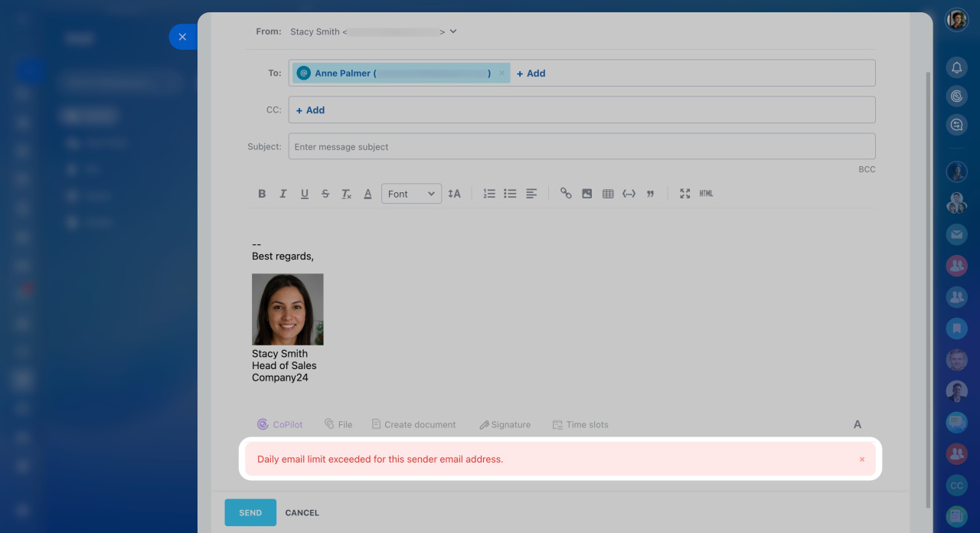Image resolution: width=980 pixels, height=533 pixels.
Task: Open CoPilot in the bottom toolbar
Action: point(280,424)
